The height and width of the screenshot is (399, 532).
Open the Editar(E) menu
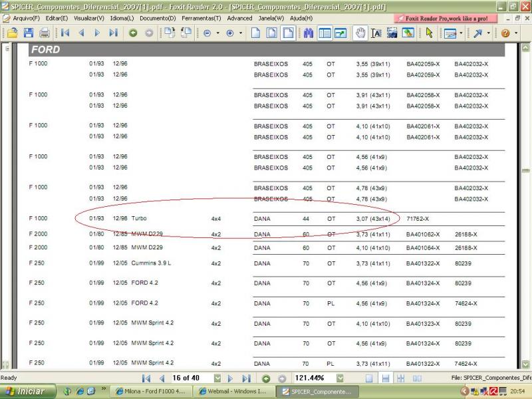(57, 19)
